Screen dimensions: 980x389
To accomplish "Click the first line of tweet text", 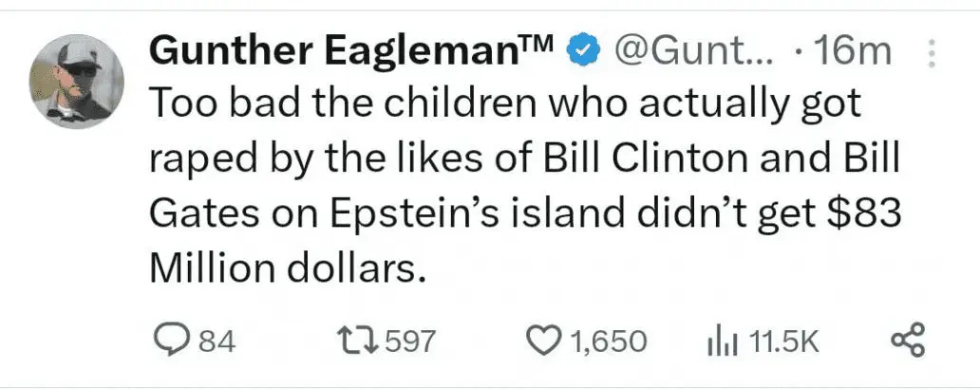I will pos(503,105).
